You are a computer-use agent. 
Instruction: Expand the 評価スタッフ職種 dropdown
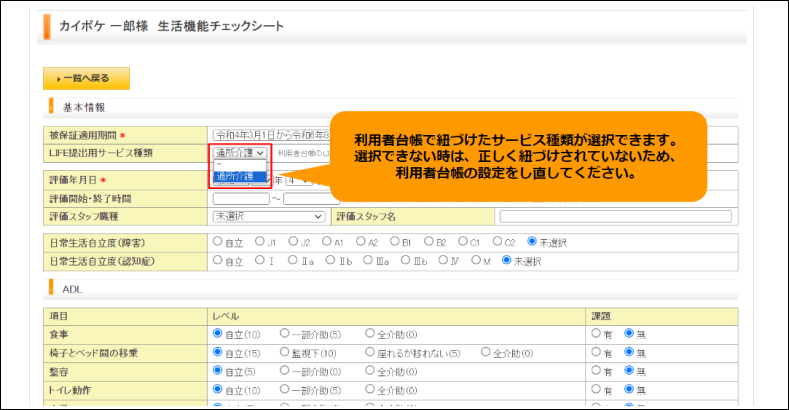coord(269,216)
